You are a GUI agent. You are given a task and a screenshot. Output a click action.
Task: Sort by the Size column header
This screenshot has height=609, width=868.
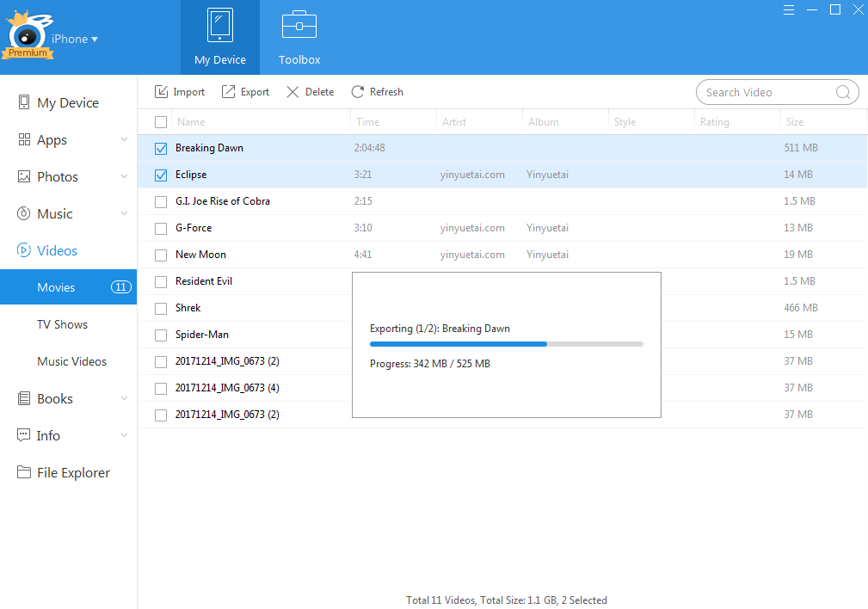pyautogui.click(x=794, y=122)
